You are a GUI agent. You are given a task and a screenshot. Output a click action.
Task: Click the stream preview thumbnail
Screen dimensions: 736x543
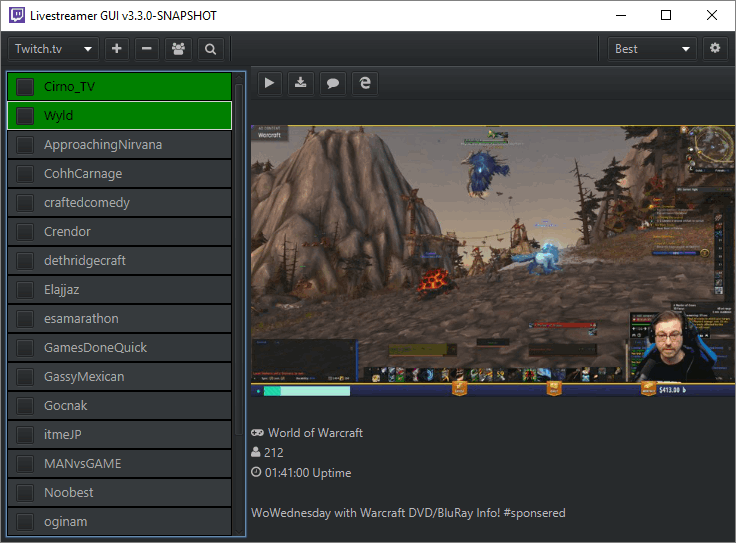[491, 262]
